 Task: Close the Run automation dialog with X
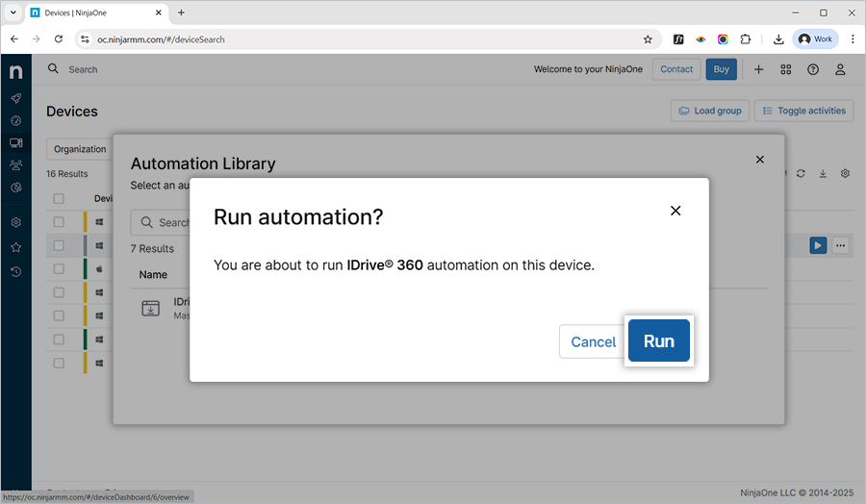click(x=675, y=211)
